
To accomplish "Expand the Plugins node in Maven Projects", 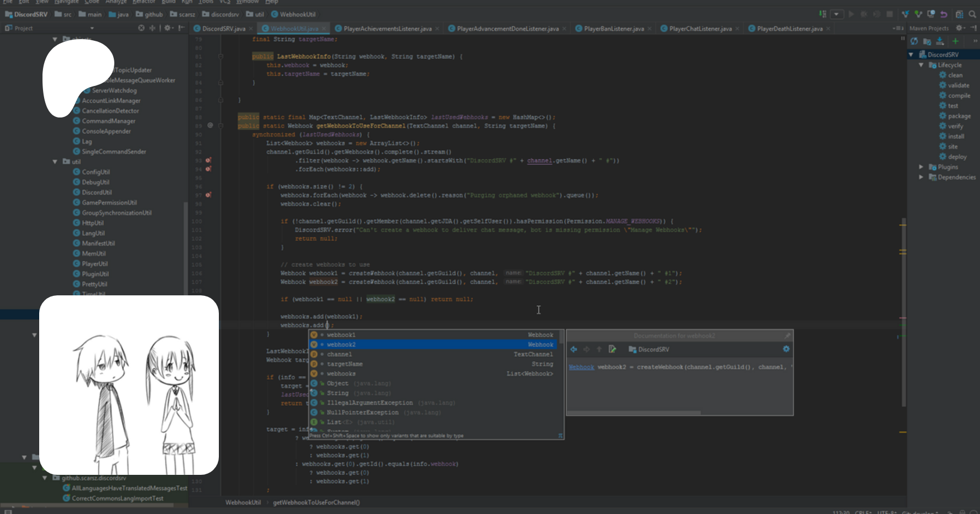I will coord(921,167).
